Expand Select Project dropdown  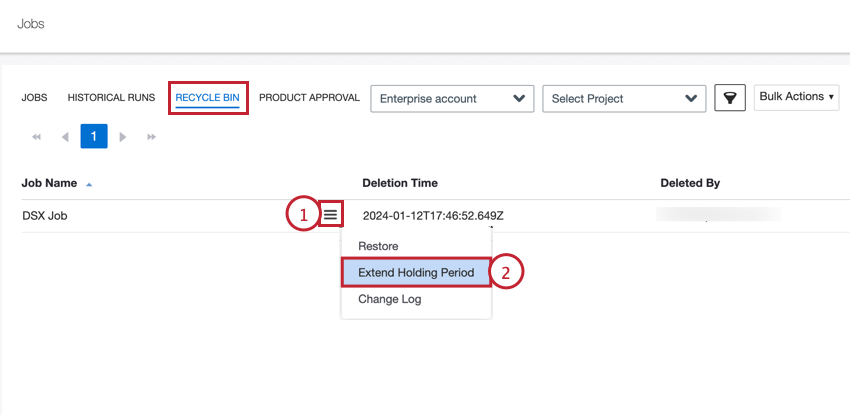pyautogui.click(x=623, y=98)
